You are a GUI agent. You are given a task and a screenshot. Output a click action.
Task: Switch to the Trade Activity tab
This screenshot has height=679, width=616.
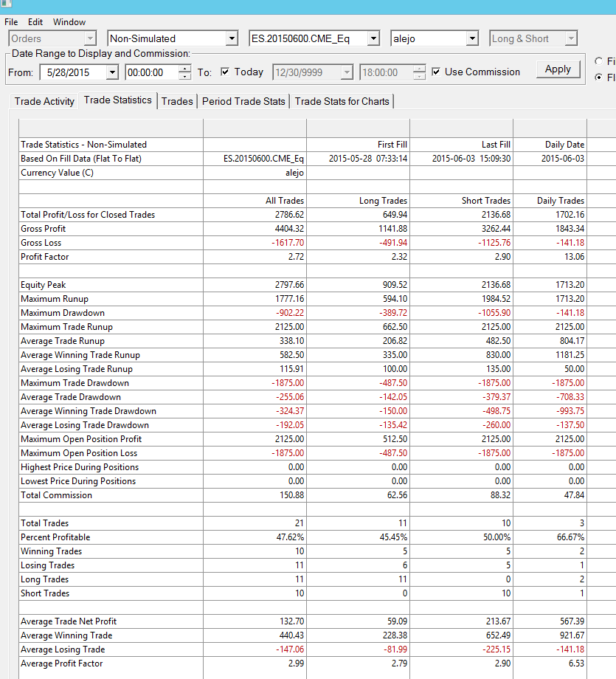pyautogui.click(x=44, y=101)
